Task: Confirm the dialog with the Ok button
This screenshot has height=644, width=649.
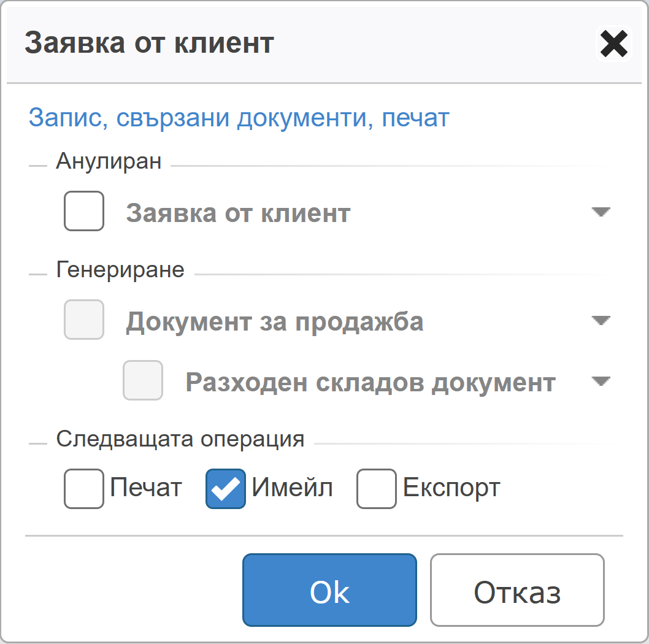Action: pyautogui.click(x=329, y=589)
